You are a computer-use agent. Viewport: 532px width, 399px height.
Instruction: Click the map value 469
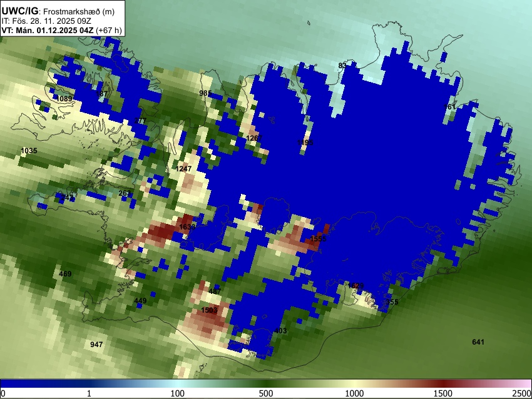coord(65,274)
